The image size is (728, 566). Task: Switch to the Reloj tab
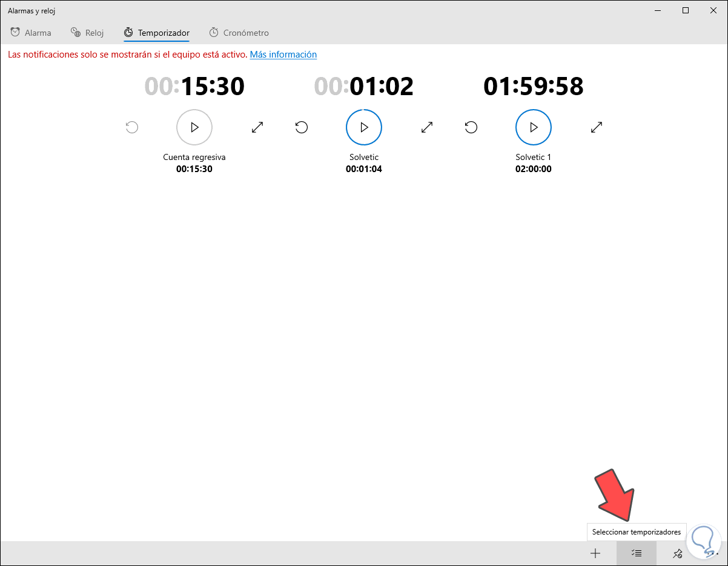tap(87, 33)
